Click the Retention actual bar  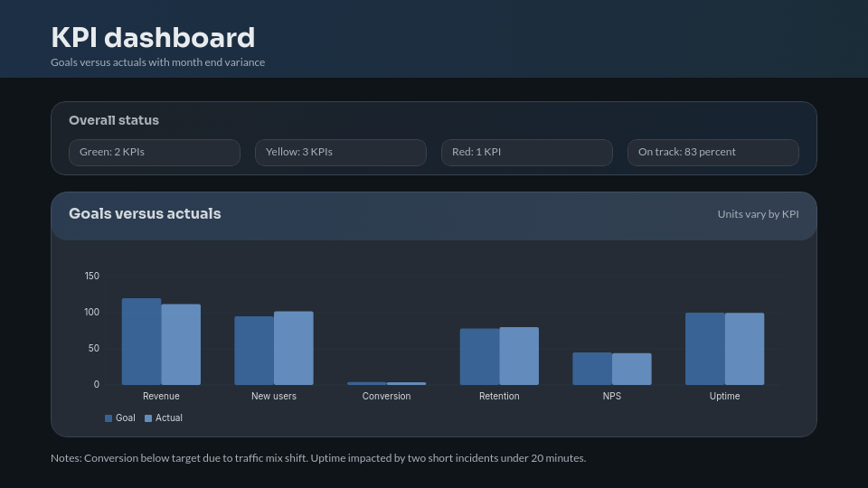click(x=519, y=356)
